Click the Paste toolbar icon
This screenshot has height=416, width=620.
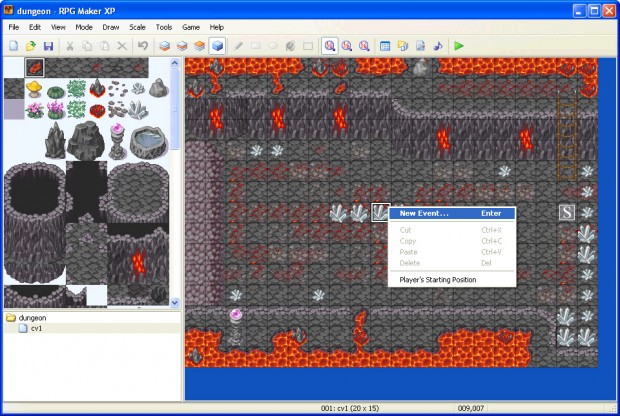point(104,46)
